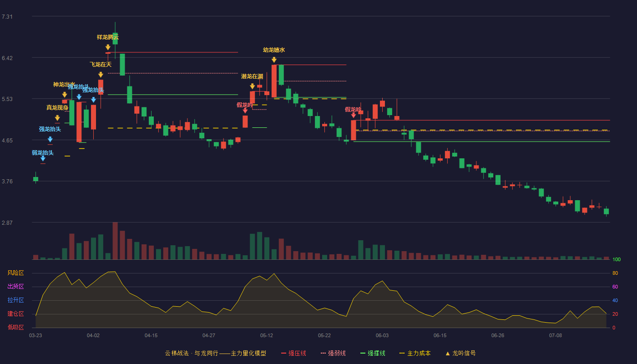Click the 07-08 date label
637x364 pixels.
[x=556, y=335]
